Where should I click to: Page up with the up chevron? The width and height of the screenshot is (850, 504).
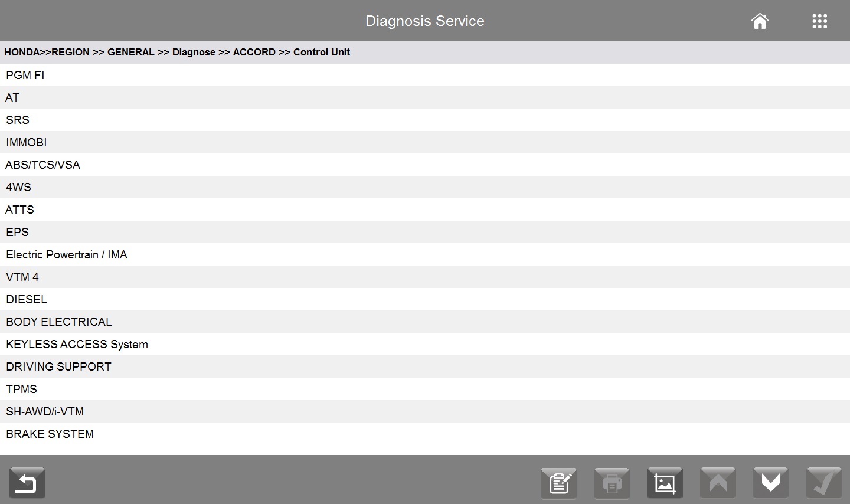click(718, 483)
